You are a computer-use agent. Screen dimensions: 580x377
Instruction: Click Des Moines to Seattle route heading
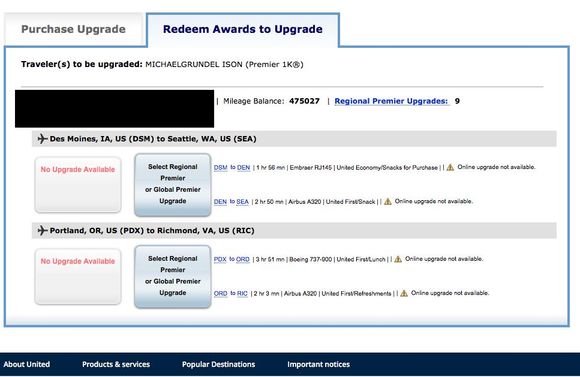click(153, 139)
